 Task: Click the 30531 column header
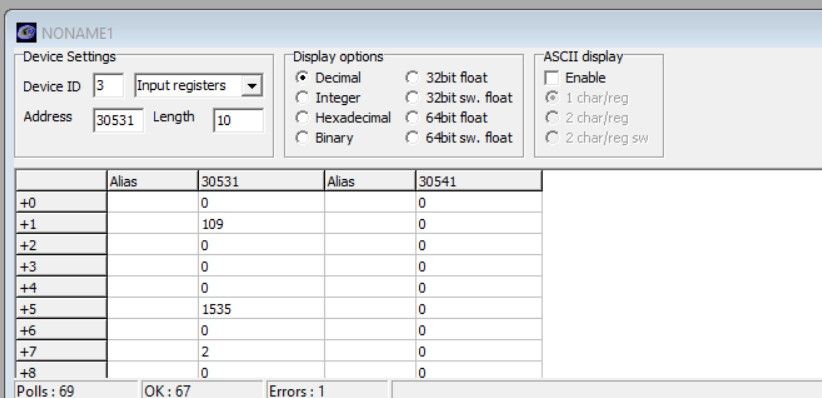coord(261,181)
